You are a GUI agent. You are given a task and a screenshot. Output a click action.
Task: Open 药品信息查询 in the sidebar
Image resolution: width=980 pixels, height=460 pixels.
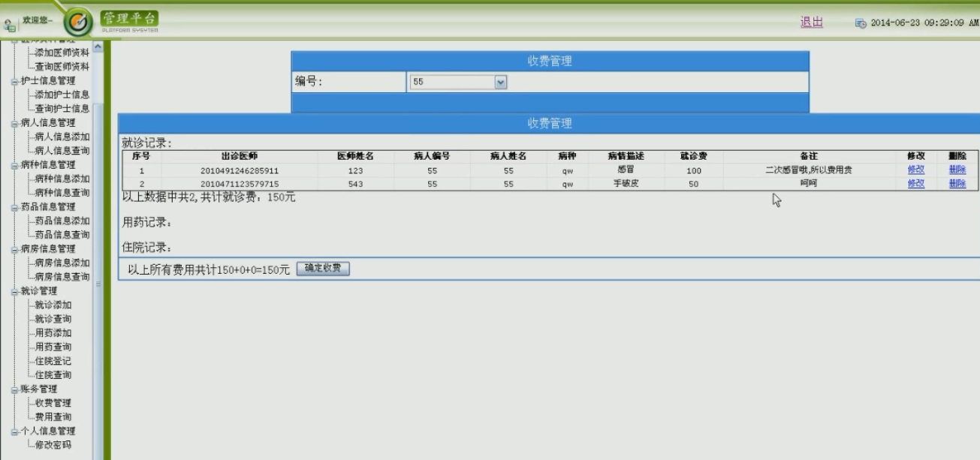62,235
